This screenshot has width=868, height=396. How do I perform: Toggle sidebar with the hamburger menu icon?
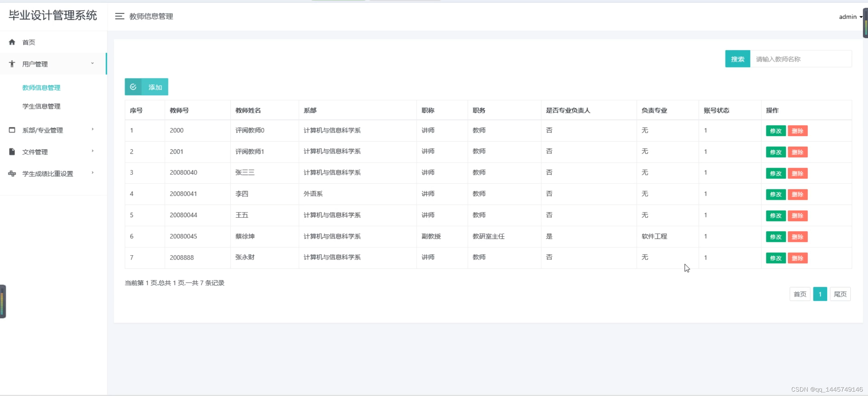coord(119,16)
